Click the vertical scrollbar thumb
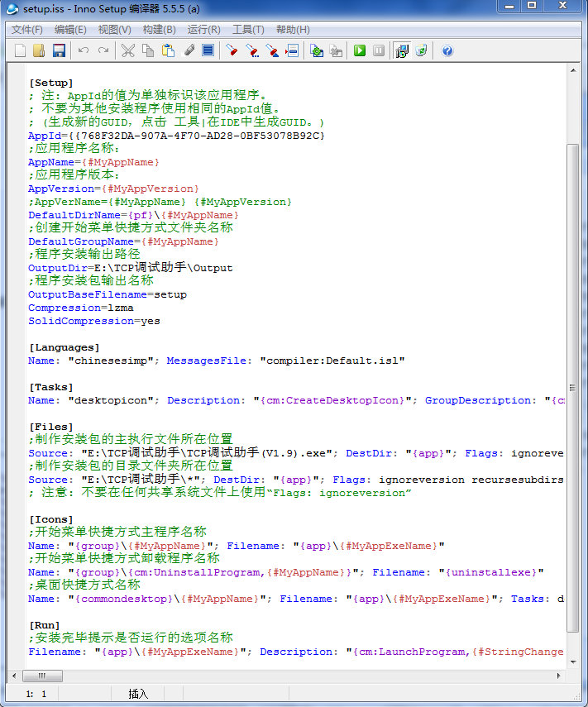The height and width of the screenshot is (707, 588). pyautogui.click(x=572, y=388)
